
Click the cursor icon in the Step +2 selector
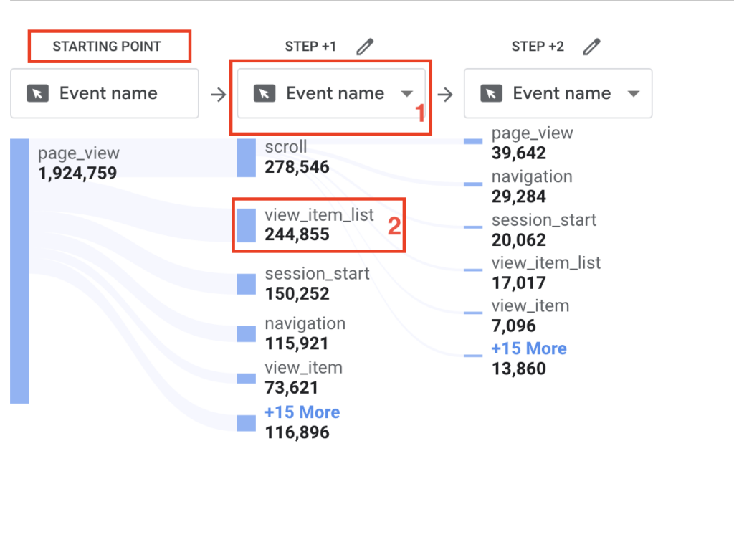[x=491, y=94]
